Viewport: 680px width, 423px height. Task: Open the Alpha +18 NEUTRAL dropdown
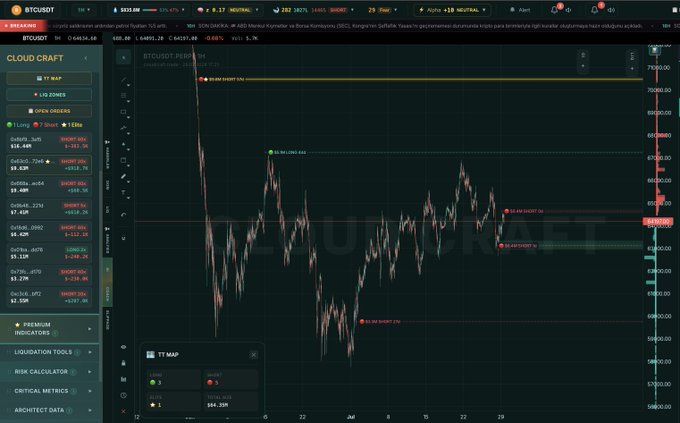(x=452, y=10)
